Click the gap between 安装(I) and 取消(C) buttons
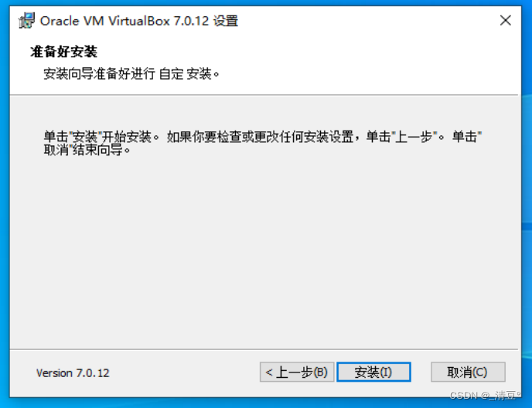 (421, 372)
